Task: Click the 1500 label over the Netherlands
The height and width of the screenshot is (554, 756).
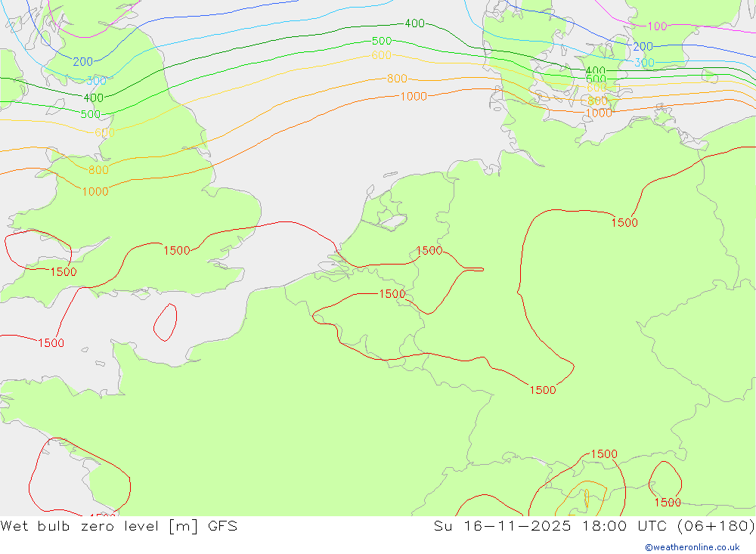Action: (429, 250)
